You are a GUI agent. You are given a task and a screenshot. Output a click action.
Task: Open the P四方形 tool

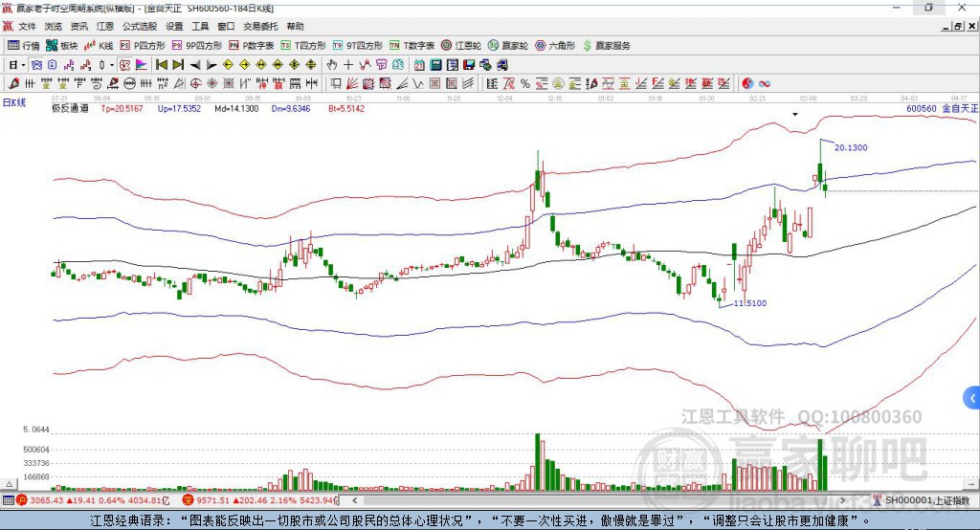pyautogui.click(x=143, y=46)
